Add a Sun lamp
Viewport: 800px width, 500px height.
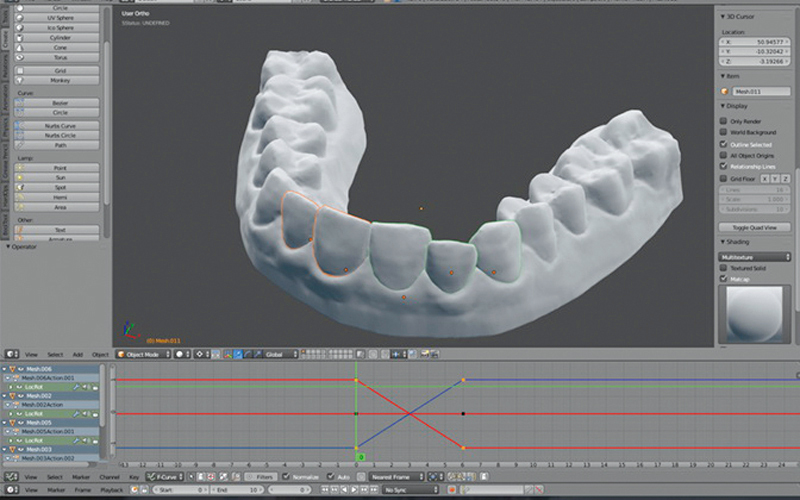60,177
